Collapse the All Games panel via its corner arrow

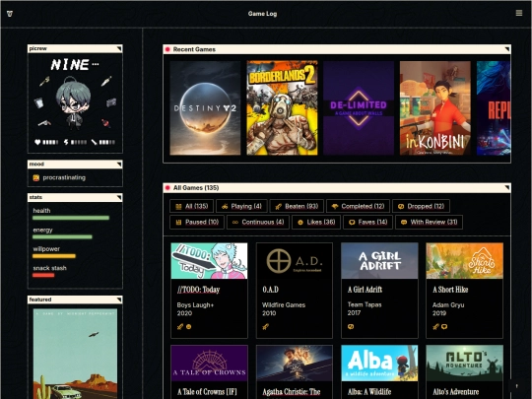point(507,187)
